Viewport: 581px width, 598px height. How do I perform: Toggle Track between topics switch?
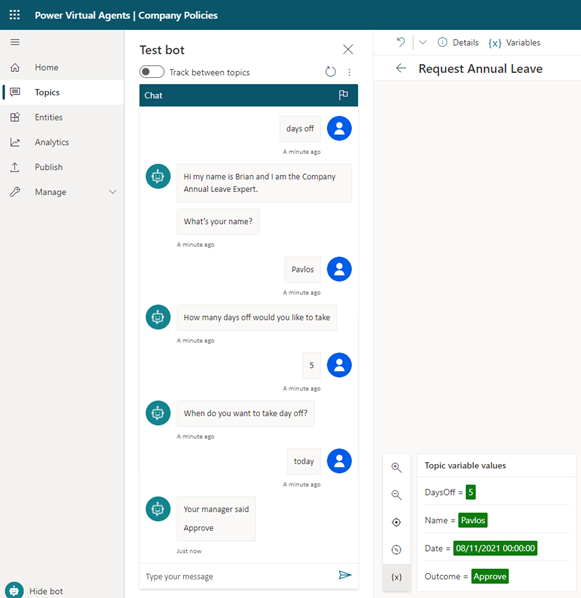coord(151,72)
